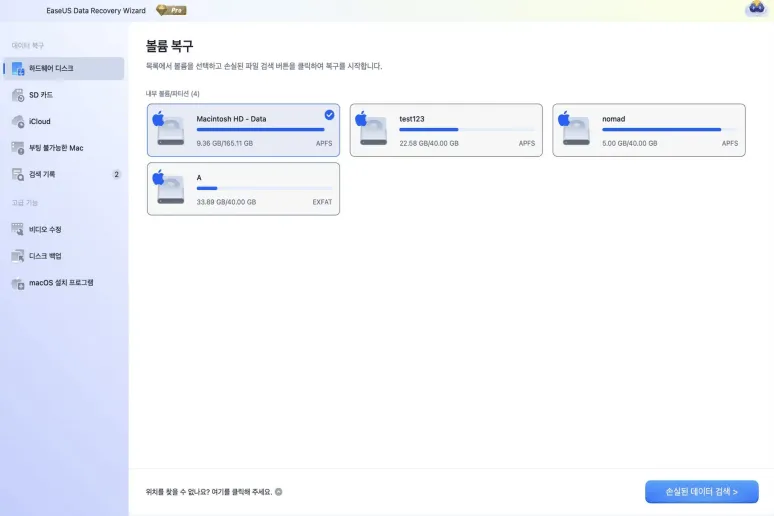Image resolution: width=774 pixels, height=516 pixels.
Task: Click the can't find location help link
Action: tap(208, 492)
